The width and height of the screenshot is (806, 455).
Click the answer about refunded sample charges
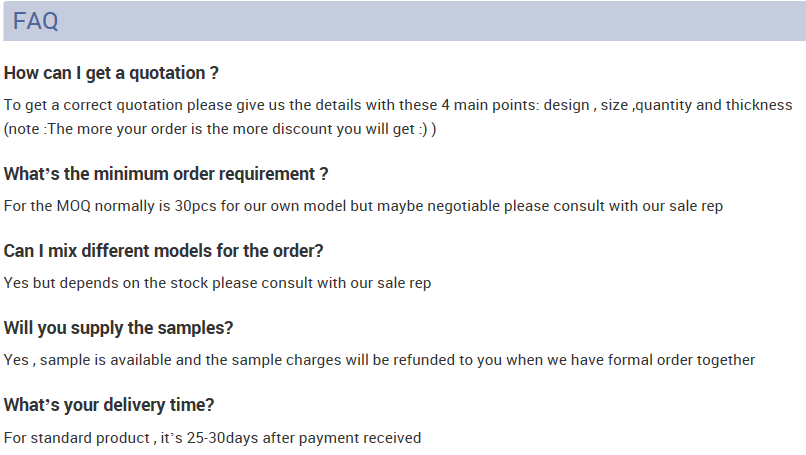[379, 360]
